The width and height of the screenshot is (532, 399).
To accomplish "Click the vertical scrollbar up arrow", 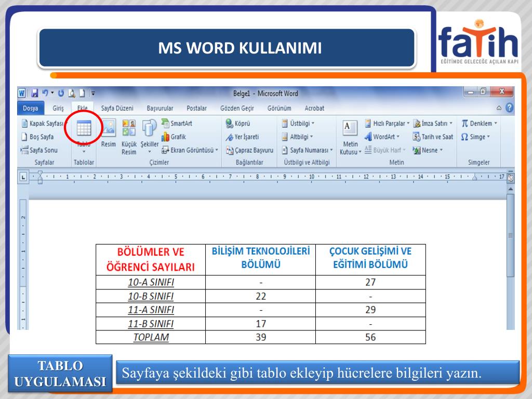I will (x=510, y=189).
